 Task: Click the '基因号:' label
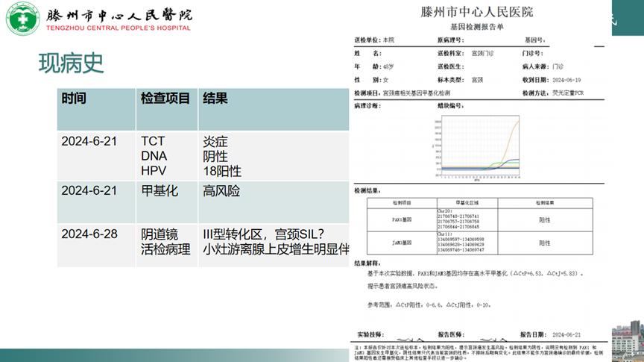click(x=535, y=40)
